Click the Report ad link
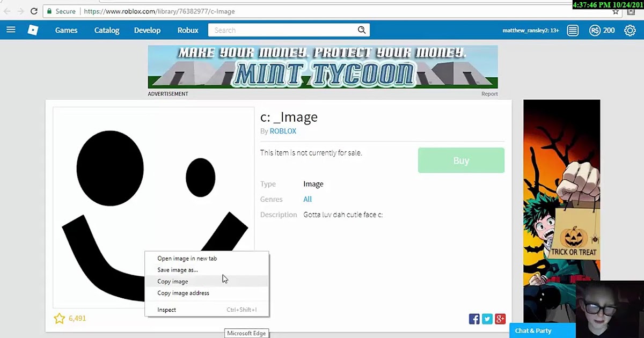The width and height of the screenshot is (644, 338). pos(489,94)
